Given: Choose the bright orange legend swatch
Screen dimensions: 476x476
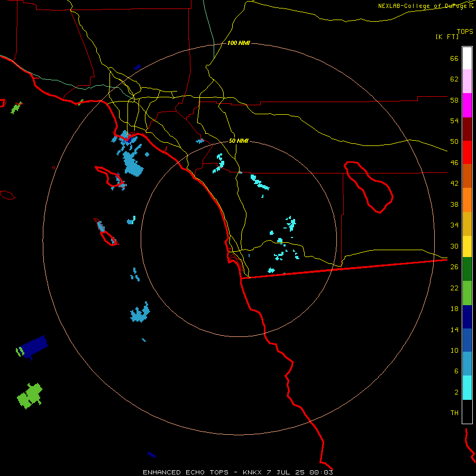Looking at the screenshot, I should (x=467, y=200).
